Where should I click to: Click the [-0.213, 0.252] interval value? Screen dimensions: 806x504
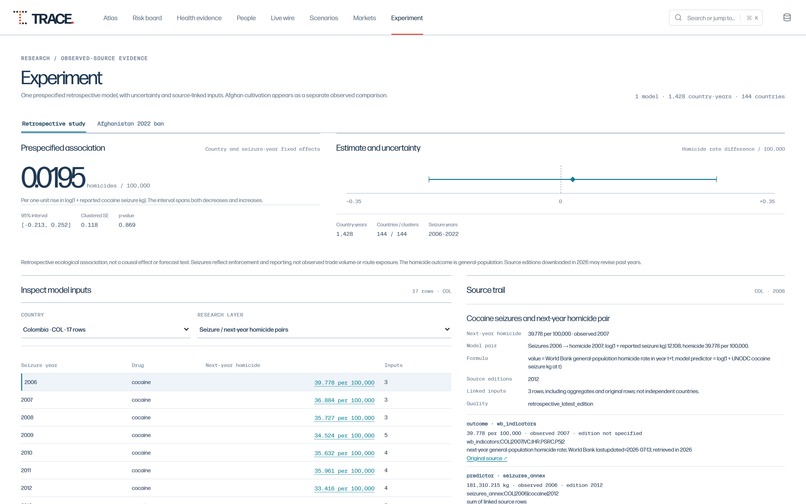coord(46,225)
